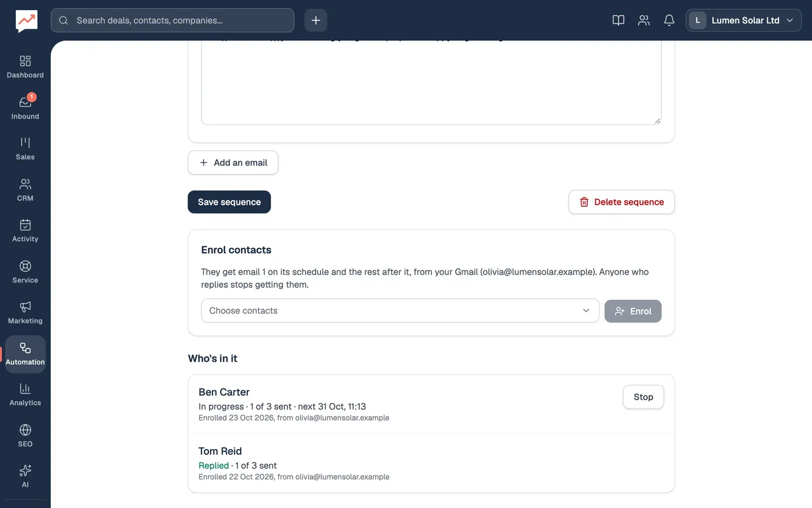Show notifications bell
Viewport: 812px width, 508px height.
669,20
